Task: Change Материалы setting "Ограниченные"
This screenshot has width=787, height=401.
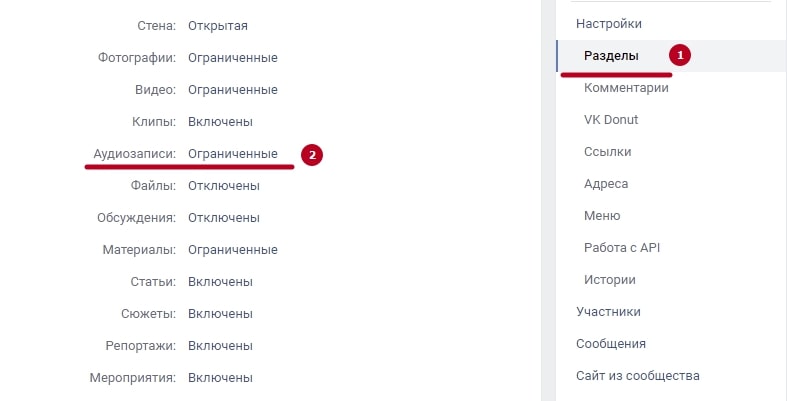Action: coord(233,250)
